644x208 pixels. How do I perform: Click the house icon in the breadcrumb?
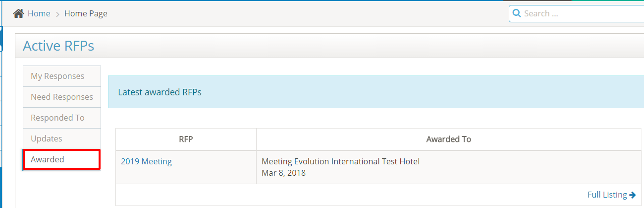[x=18, y=13]
